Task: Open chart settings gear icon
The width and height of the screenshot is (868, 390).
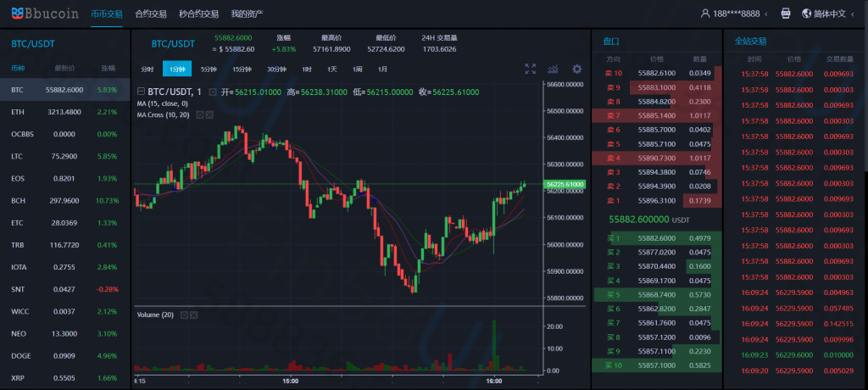Action: click(577, 69)
